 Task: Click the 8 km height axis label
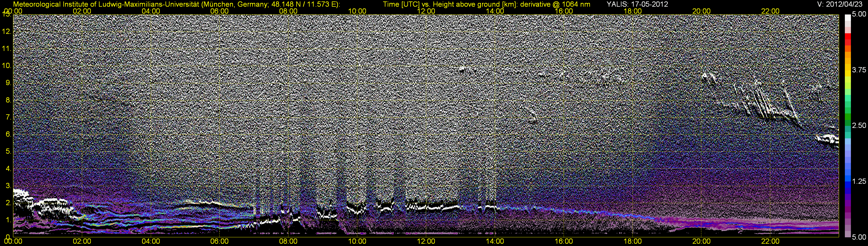click(8, 100)
